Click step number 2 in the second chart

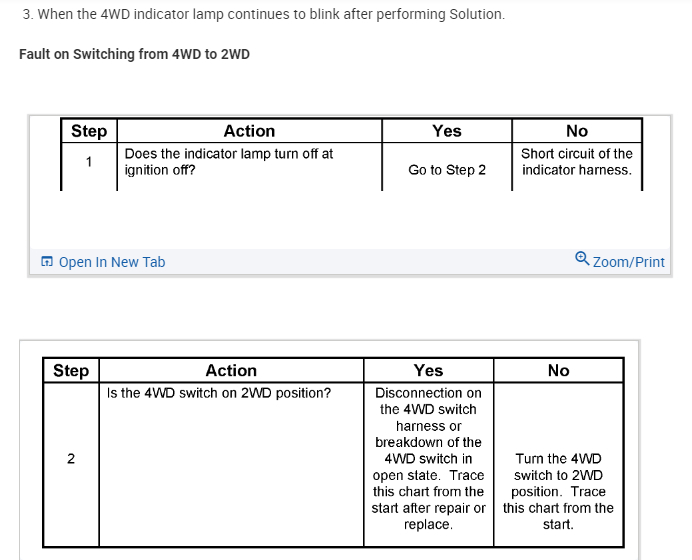click(x=70, y=459)
